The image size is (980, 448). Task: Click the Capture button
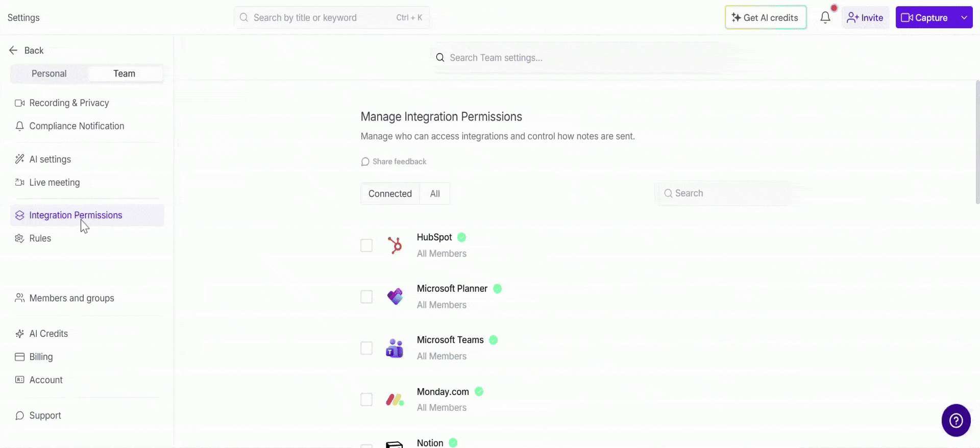pyautogui.click(x=925, y=17)
